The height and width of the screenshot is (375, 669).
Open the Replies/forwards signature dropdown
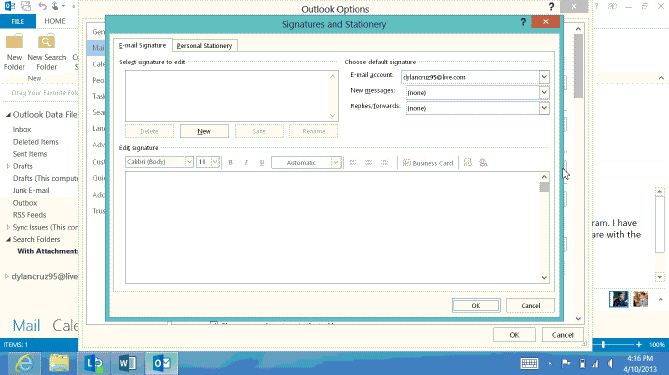(544, 108)
